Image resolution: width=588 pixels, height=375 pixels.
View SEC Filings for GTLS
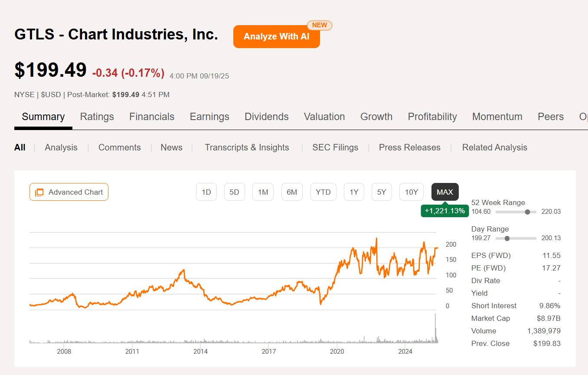(x=335, y=147)
